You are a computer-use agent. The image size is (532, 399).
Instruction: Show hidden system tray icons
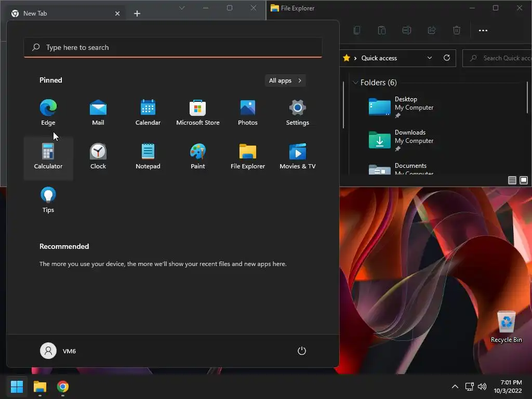click(x=455, y=387)
